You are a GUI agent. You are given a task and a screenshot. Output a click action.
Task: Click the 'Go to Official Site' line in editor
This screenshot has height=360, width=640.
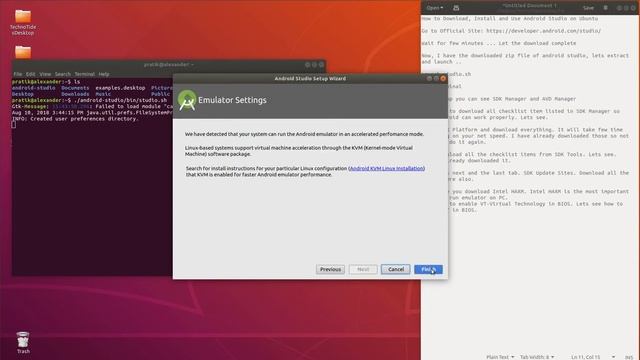[511, 31]
